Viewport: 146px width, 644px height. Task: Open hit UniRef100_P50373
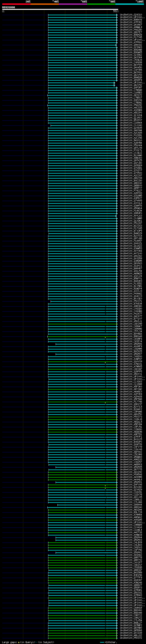[x=131, y=417]
